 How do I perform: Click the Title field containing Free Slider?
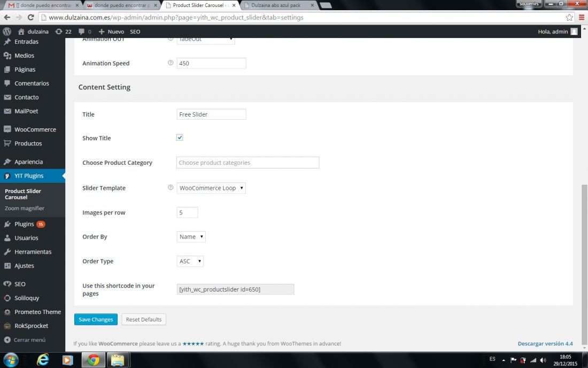tap(211, 114)
